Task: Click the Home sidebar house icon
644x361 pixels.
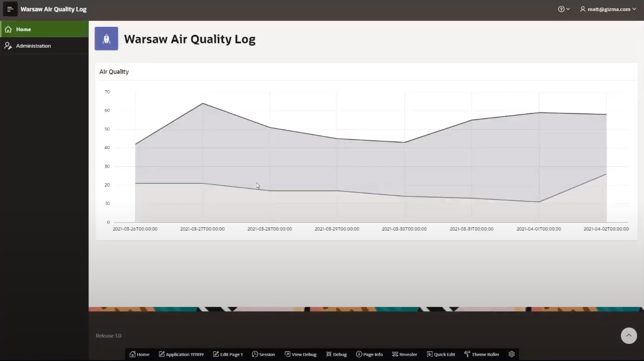Action: [8, 29]
